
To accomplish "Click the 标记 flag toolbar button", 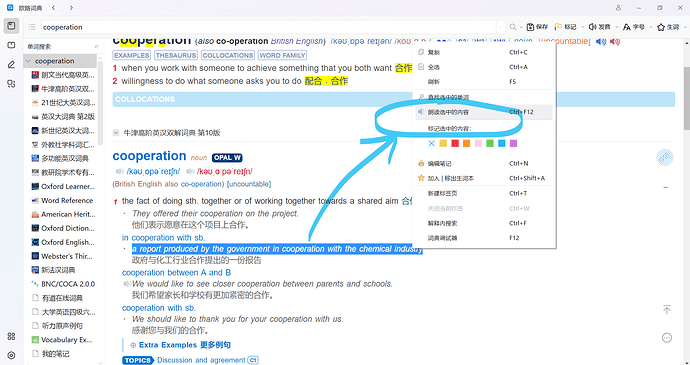I will 565,27.
